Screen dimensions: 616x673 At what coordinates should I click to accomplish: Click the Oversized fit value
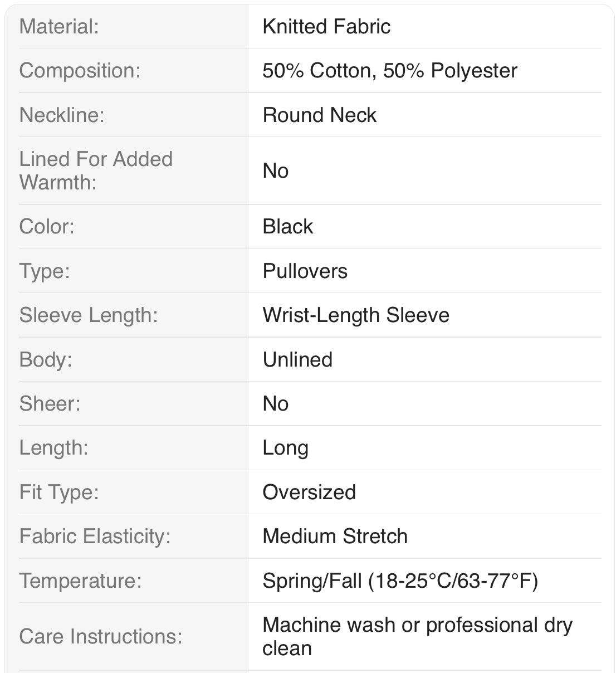tap(309, 492)
